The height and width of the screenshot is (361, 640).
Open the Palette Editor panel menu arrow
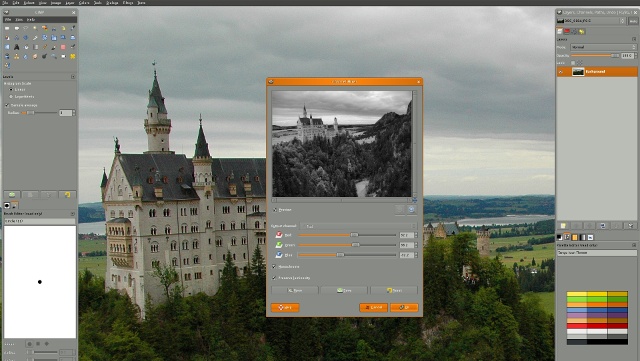634,245
